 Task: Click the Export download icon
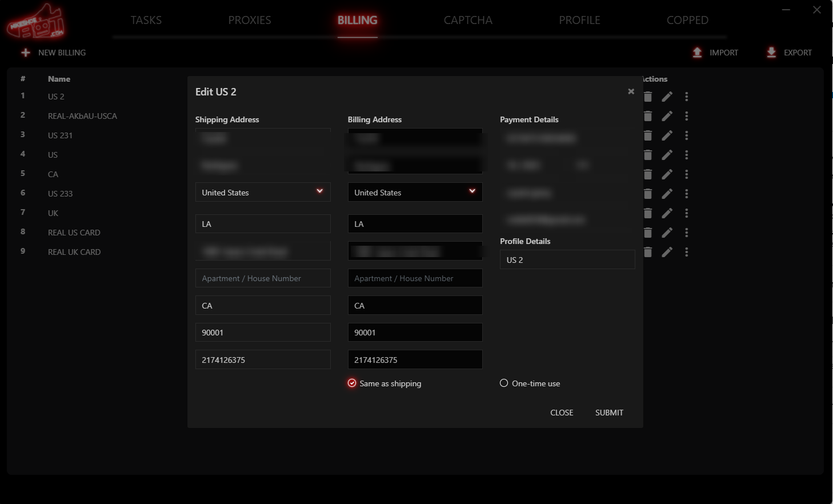[771, 53]
